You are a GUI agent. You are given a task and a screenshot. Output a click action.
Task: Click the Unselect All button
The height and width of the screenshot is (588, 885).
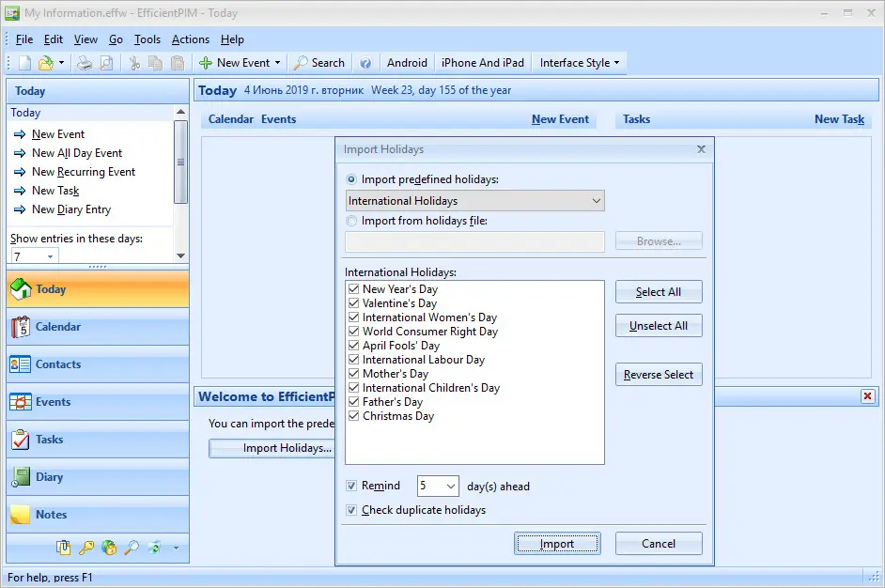tap(659, 326)
